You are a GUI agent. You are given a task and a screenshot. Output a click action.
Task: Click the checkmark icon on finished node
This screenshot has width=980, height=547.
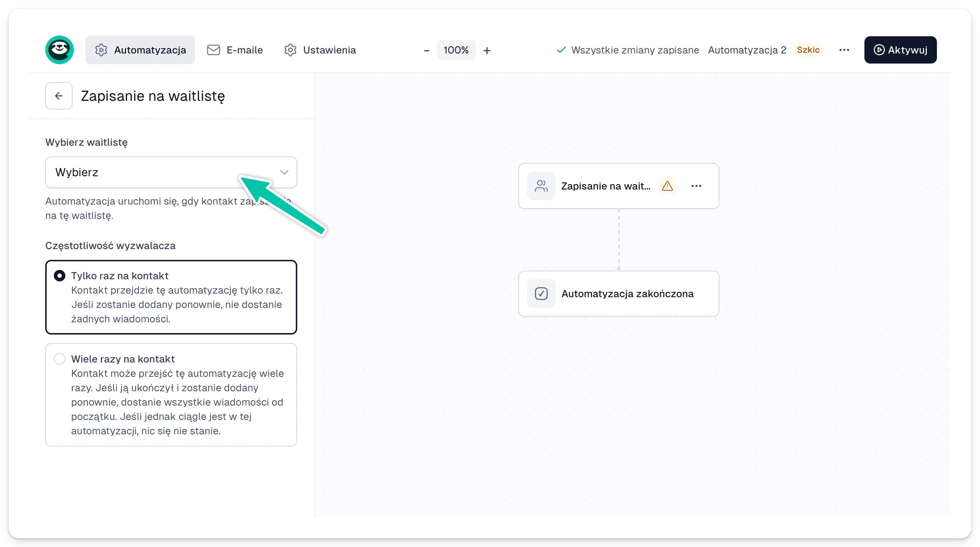pos(541,293)
